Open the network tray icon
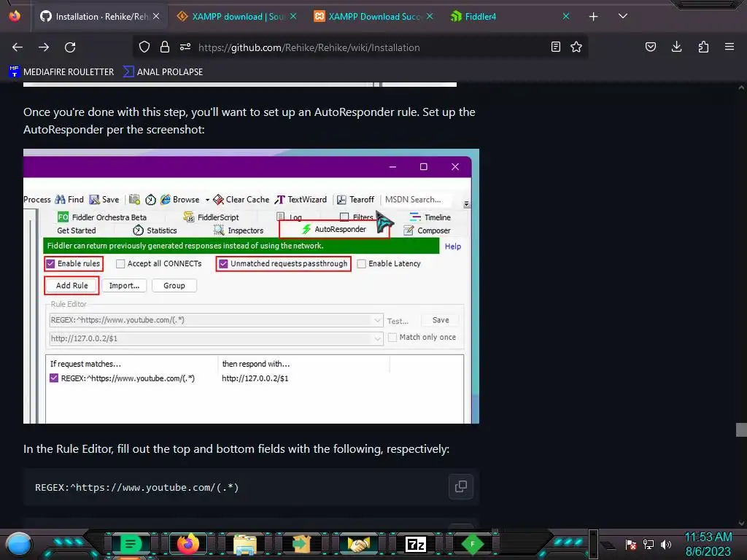This screenshot has height=560, width=747. 649,544
